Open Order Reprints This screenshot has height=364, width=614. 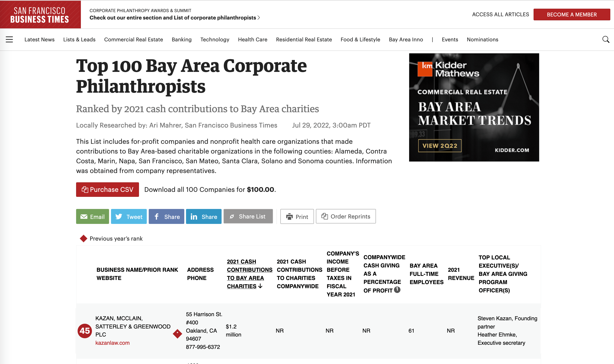point(346,216)
